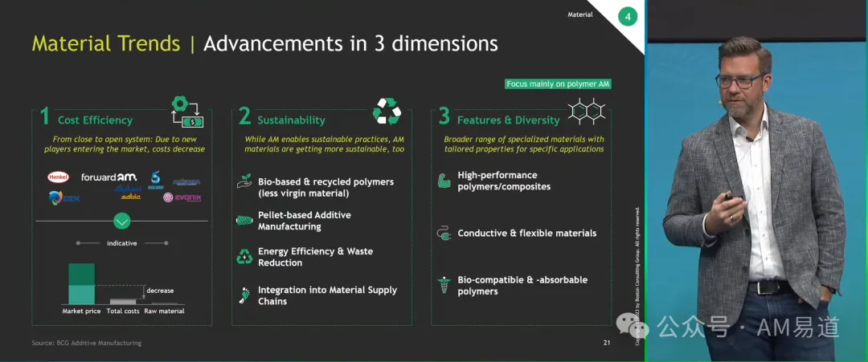Viewport: 868px width, 362px height.
Task: Click the green recycle icon beside Energy Efficiency
Action: [x=244, y=256]
